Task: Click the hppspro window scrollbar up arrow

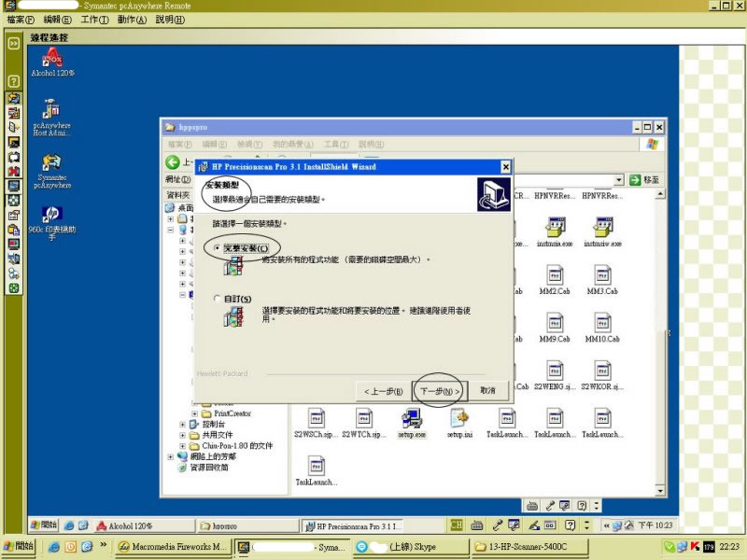Action: [660, 194]
